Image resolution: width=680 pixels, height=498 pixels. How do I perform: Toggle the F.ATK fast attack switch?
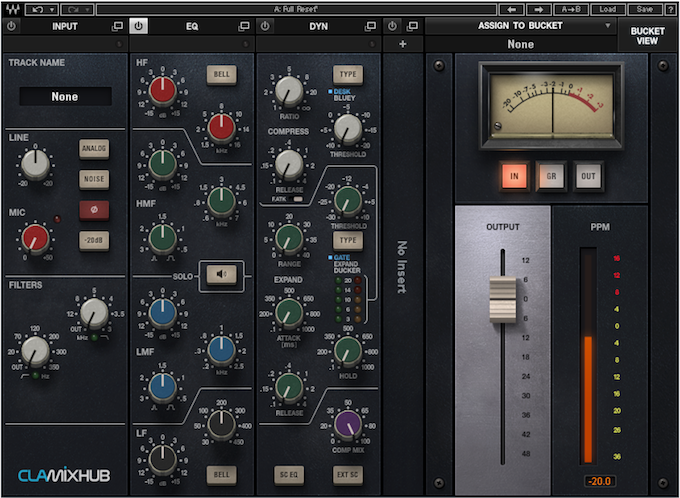point(298,199)
